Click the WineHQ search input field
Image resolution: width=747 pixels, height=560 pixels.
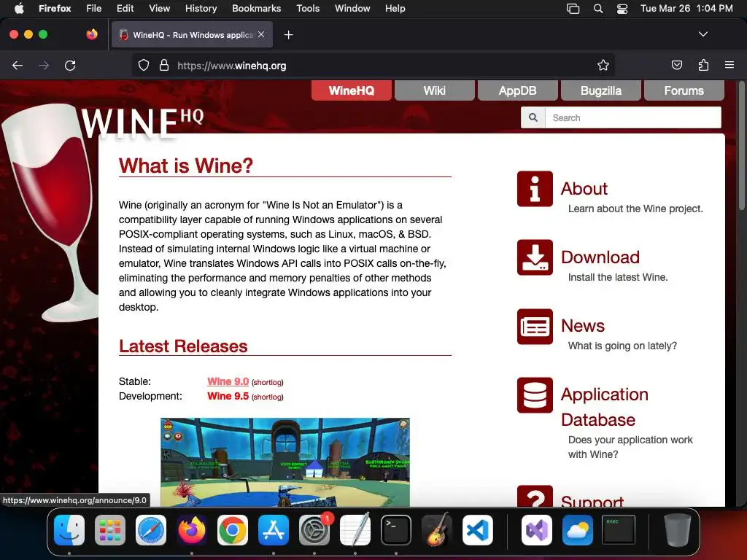tap(633, 117)
